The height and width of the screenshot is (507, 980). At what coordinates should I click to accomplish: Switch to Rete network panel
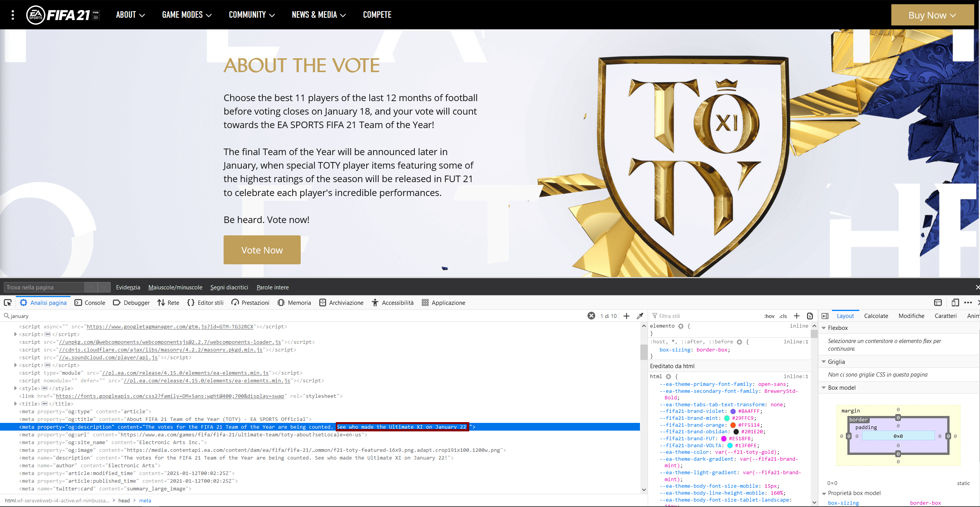168,303
